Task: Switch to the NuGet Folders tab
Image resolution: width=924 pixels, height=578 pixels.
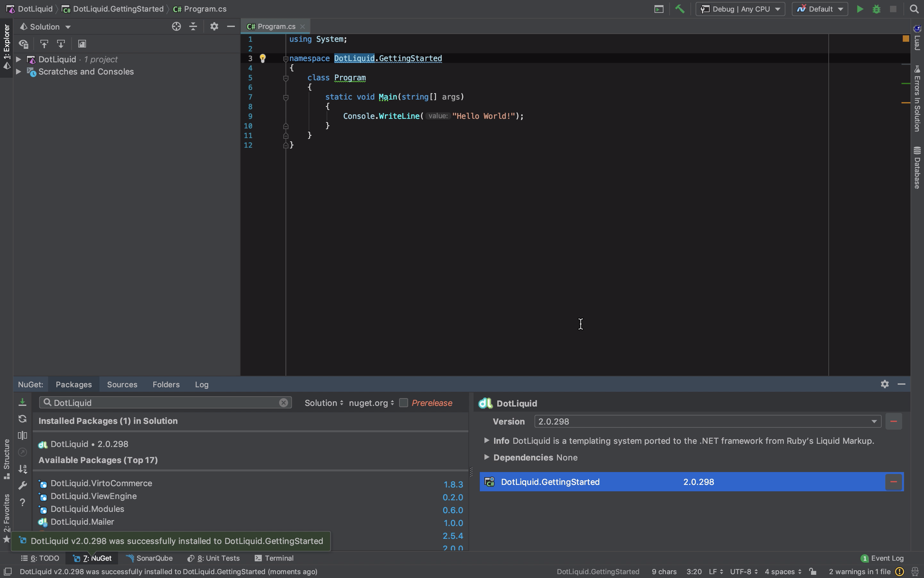Action: (x=166, y=385)
